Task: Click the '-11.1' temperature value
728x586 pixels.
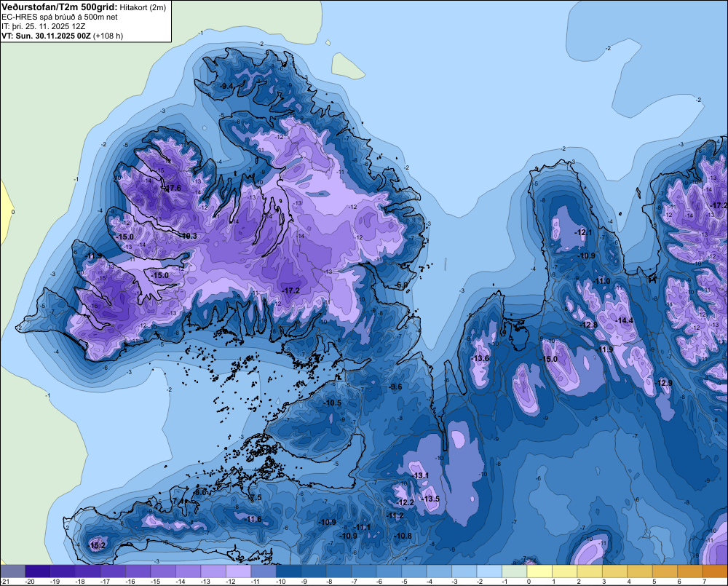Action: tap(362, 528)
